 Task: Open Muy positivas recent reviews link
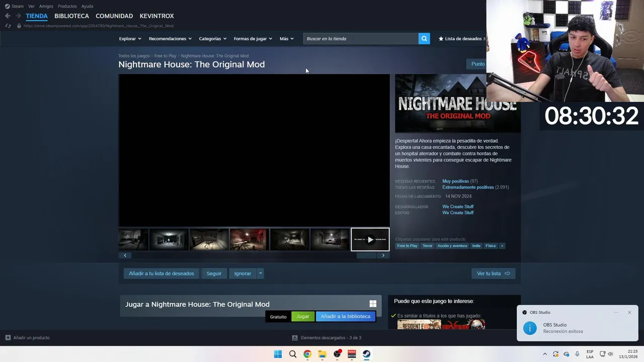pyautogui.click(x=455, y=181)
